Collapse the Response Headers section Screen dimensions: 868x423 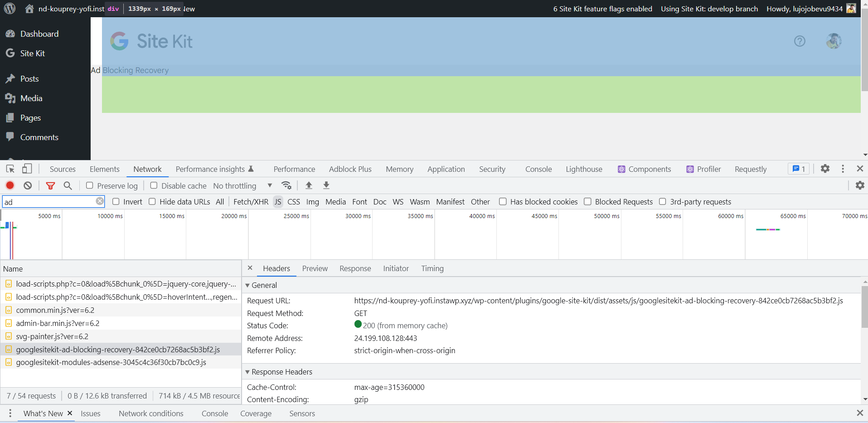click(x=248, y=372)
